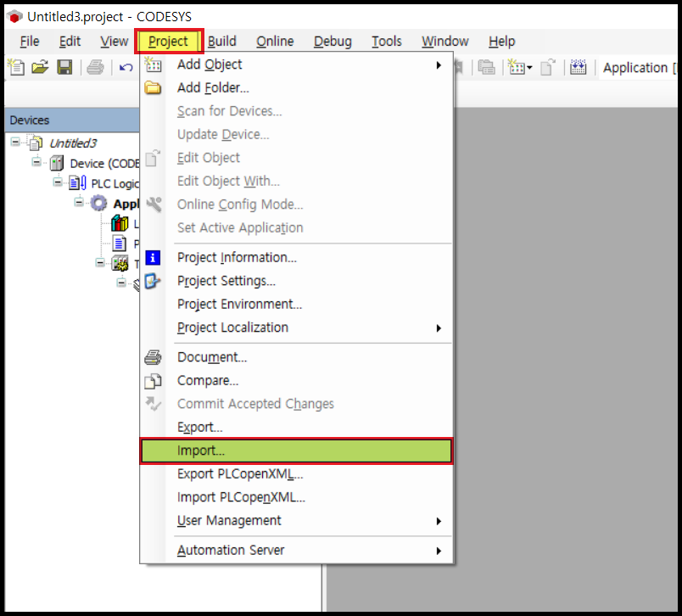Screen dimensions: 682x616
Task: Click the Project Settings menu icon
Action: coord(153,281)
